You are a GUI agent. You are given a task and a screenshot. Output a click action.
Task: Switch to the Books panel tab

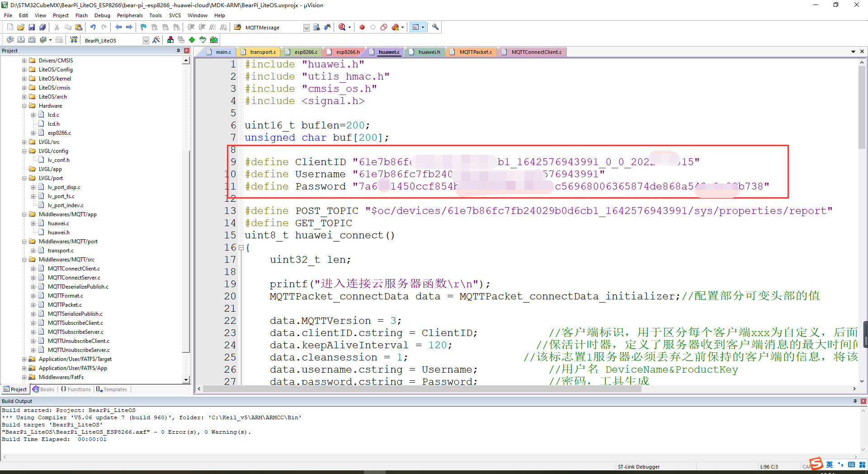[x=43, y=389]
